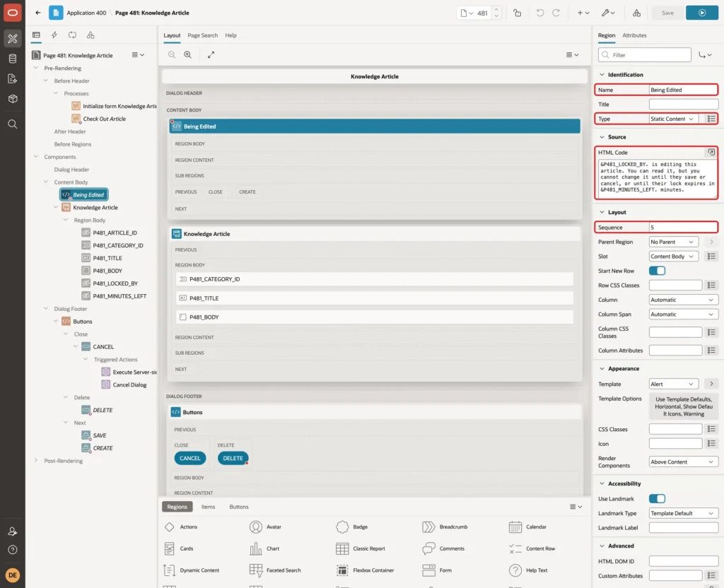This screenshot has height=588, width=724.
Task: Open the Type list picker icon
Action: click(x=711, y=119)
